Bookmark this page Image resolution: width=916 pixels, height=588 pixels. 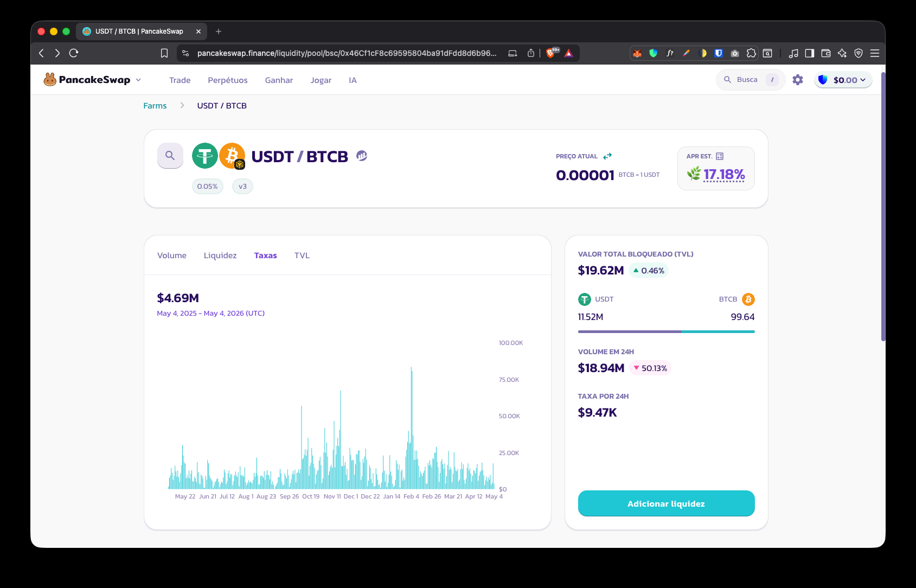[164, 53]
